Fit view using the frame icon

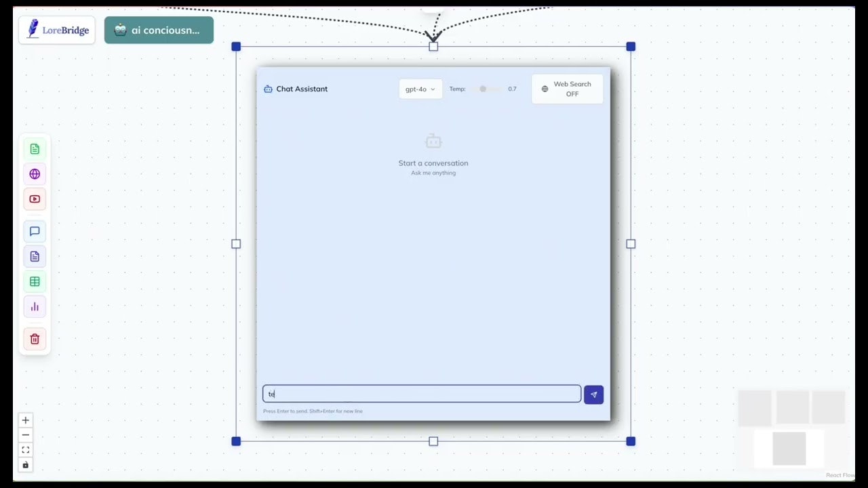pos(26,450)
